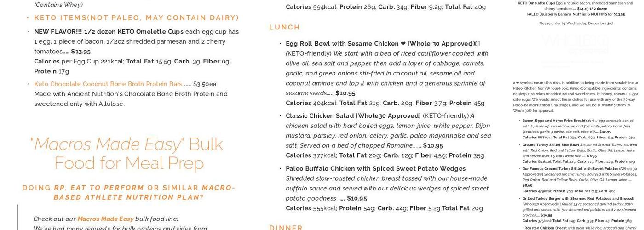The width and height of the screenshot is (644, 230).
Task: Click the orange Macros Made Easy link
Action: (x=105, y=219)
